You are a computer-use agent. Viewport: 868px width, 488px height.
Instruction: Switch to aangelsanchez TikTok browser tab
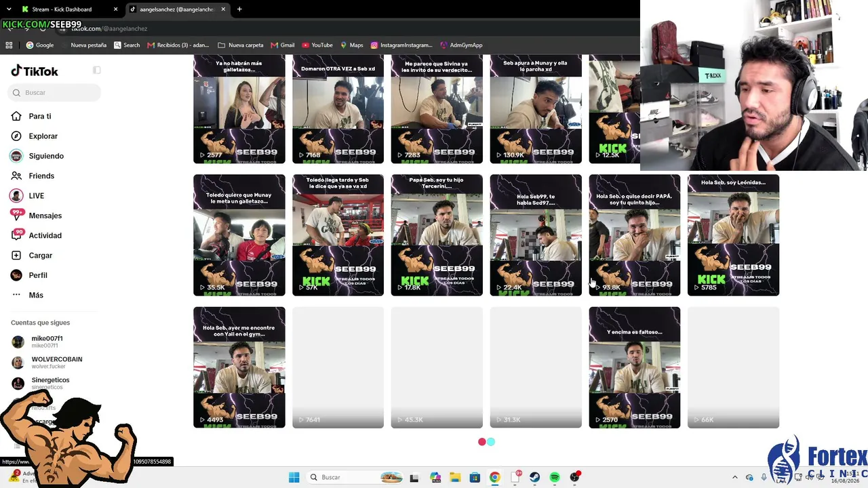point(176,9)
